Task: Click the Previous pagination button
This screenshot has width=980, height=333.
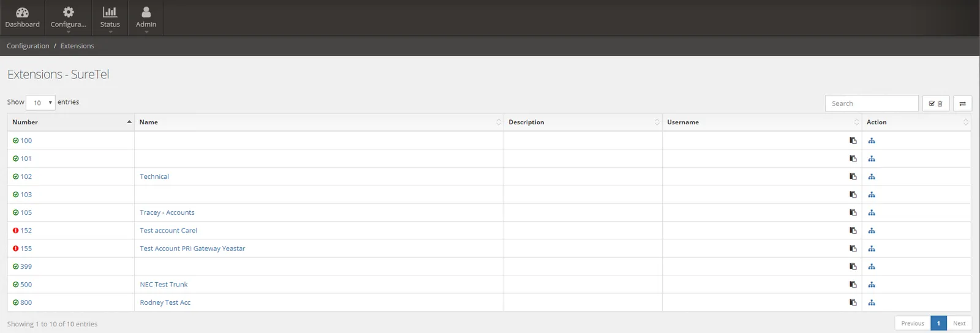Action: pos(912,323)
